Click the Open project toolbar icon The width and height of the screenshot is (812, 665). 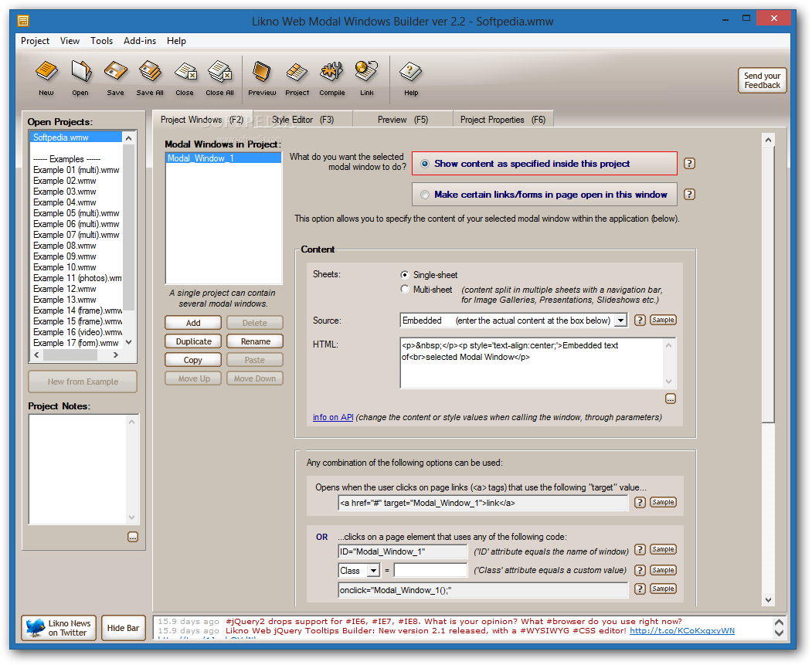tap(80, 78)
